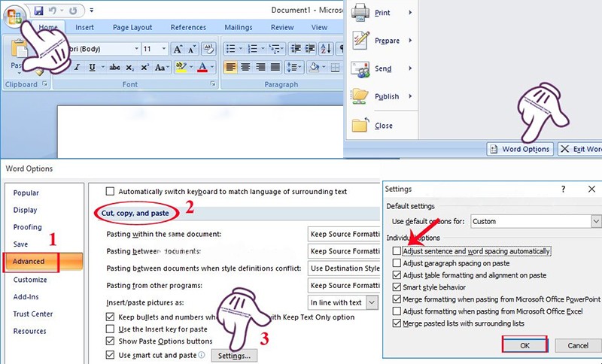The height and width of the screenshot is (364, 602).
Task: Switch to the Page Layout tab
Action: [132, 28]
